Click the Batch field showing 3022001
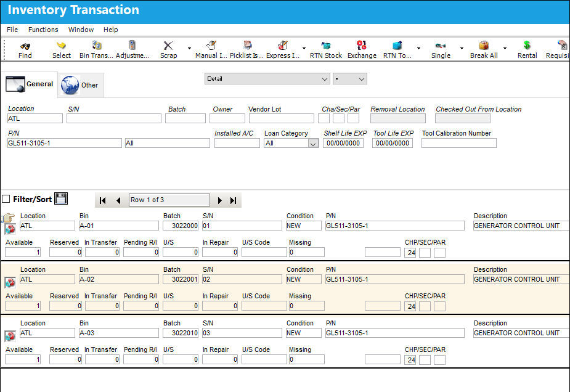Screen dimensions: 570x392 [181, 279]
